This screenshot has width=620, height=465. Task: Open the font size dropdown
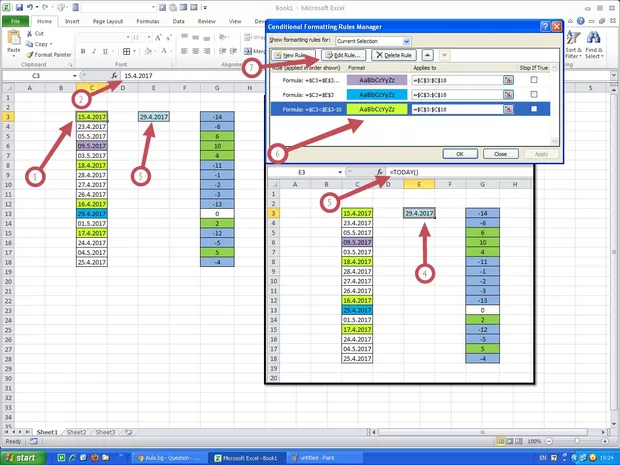click(x=149, y=38)
